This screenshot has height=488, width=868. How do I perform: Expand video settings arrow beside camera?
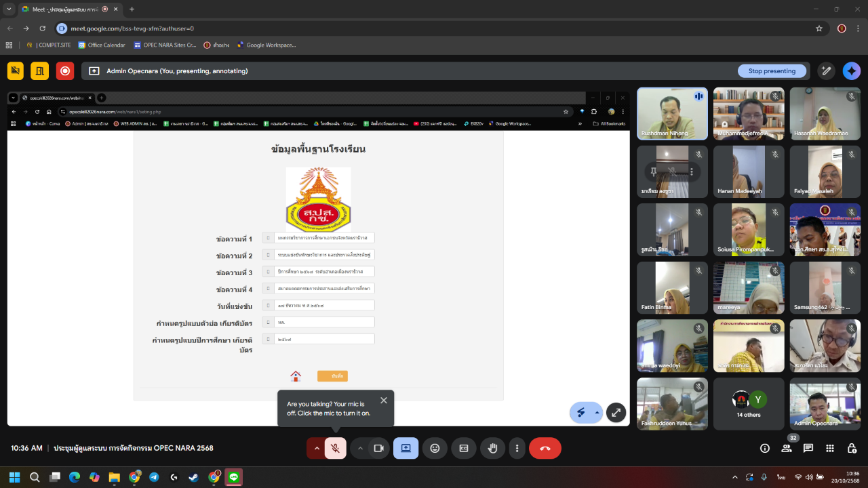click(x=360, y=448)
